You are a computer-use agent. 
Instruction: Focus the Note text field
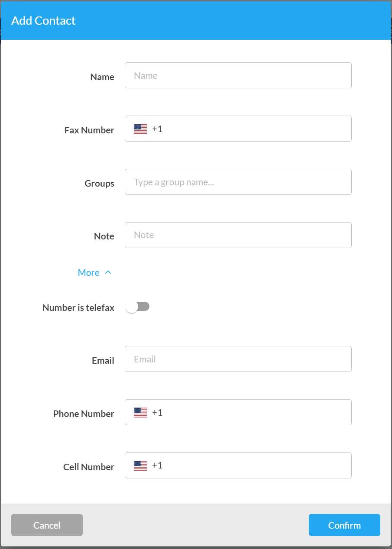click(x=238, y=235)
